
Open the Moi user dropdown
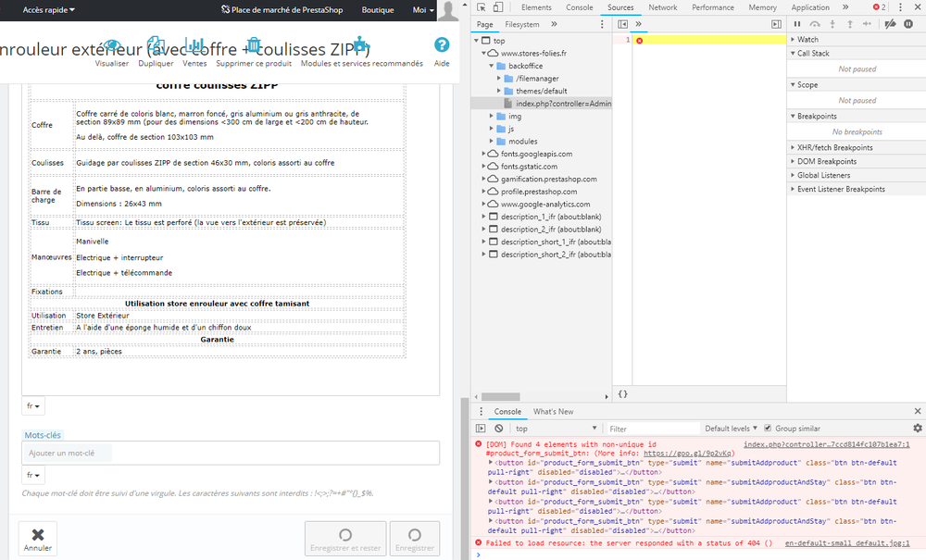tap(423, 10)
